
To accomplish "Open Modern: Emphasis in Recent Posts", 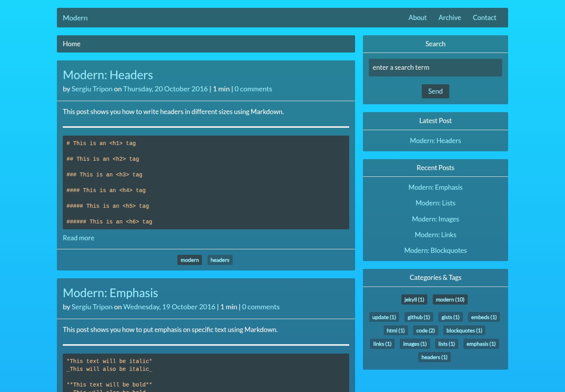I will [x=435, y=187].
